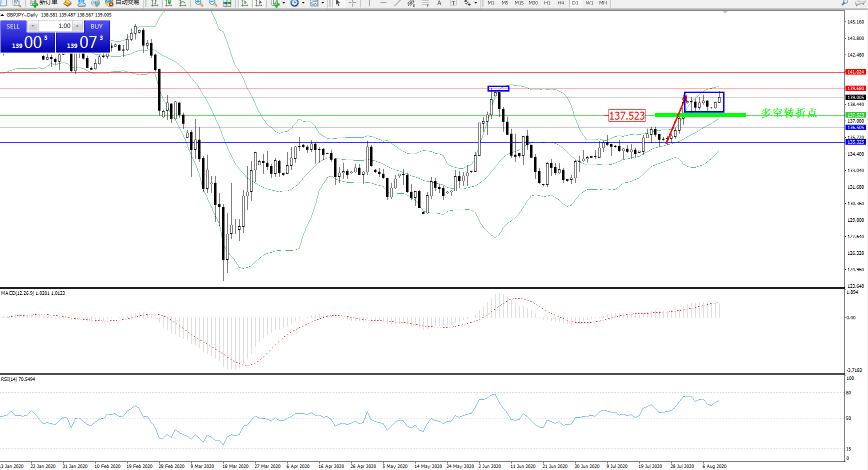The height and width of the screenshot is (470, 868).
Task: Select the trendline drawing tool
Action: pos(397,3)
